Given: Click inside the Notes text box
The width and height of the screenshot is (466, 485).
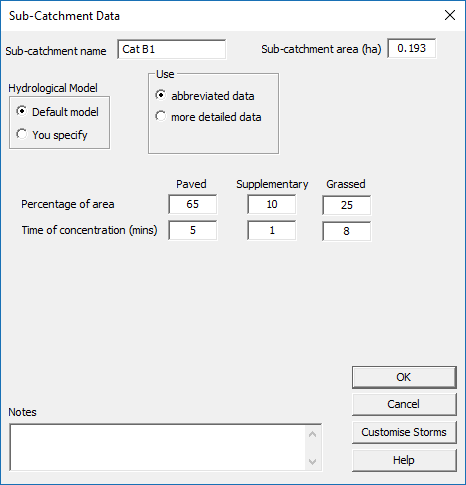Looking at the screenshot, I should 158,447.
